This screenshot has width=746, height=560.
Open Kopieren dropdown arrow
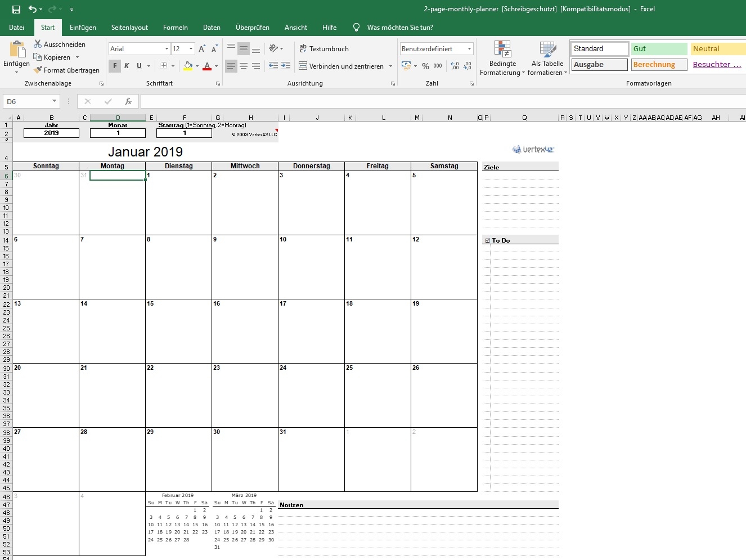[77, 57]
